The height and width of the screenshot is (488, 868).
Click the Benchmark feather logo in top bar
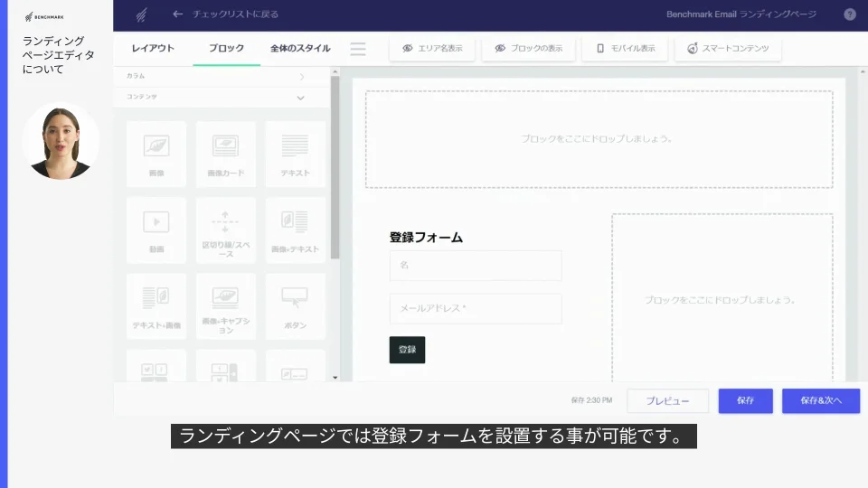coord(141,15)
